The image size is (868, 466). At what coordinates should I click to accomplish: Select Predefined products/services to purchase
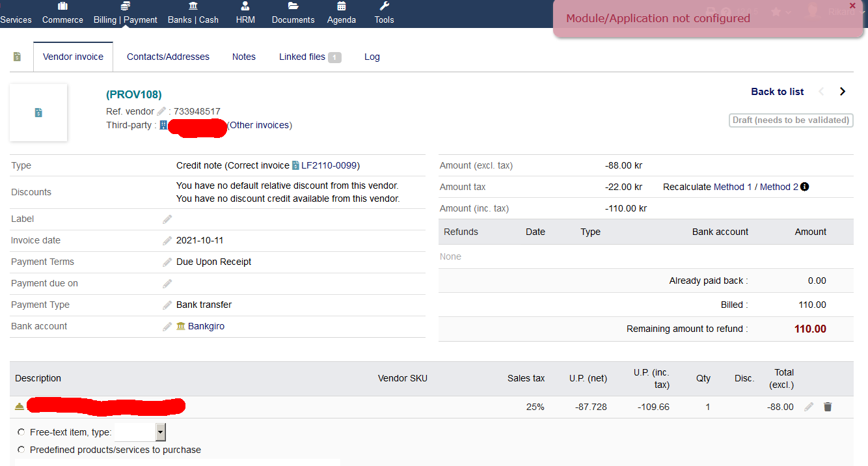pyautogui.click(x=21, y=450)
